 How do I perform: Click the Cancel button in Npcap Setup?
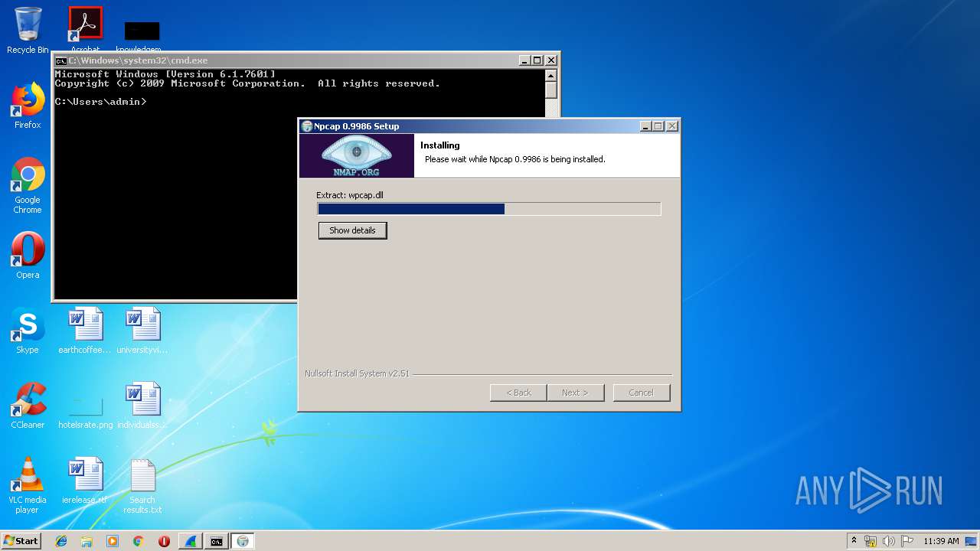642,393
